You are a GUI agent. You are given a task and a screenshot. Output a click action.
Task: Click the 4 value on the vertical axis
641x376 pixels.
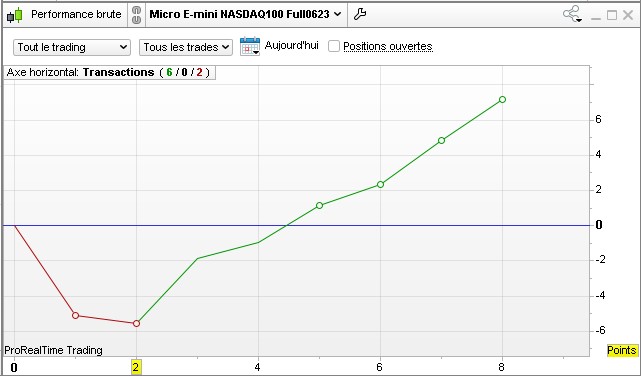click(x=598, y=154)
